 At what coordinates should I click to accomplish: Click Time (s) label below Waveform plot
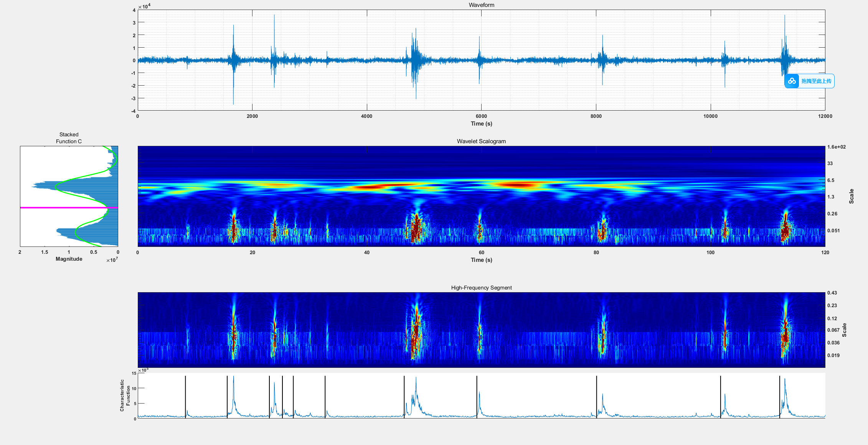coord(481,124)
